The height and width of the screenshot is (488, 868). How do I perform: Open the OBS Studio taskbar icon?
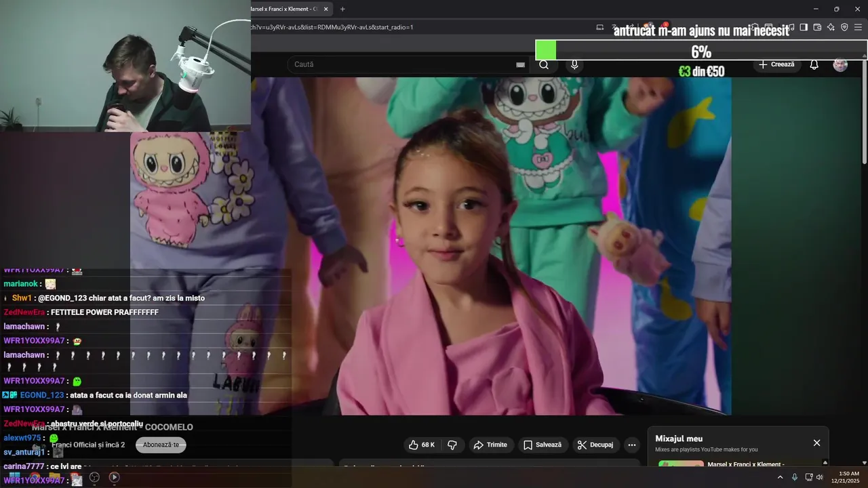pos(94,477)
